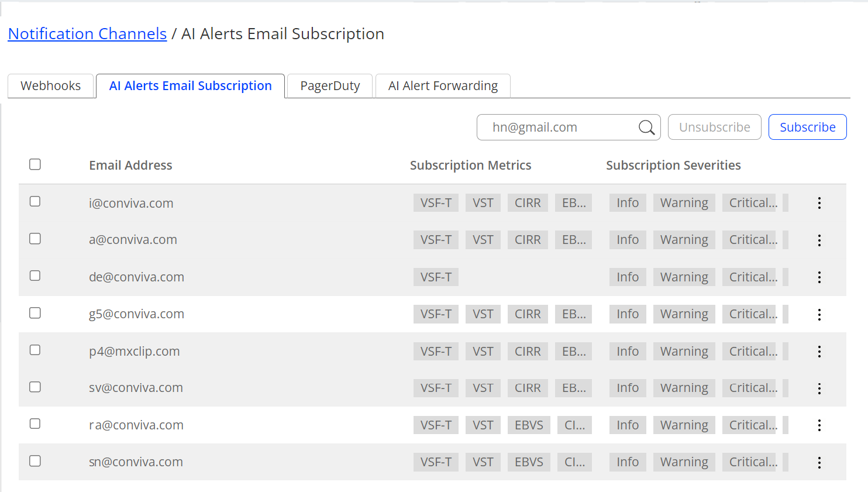Check the box for i@conviva.com
The width and height of the screenshot is (868, 492).
click(x=35, y=202)
